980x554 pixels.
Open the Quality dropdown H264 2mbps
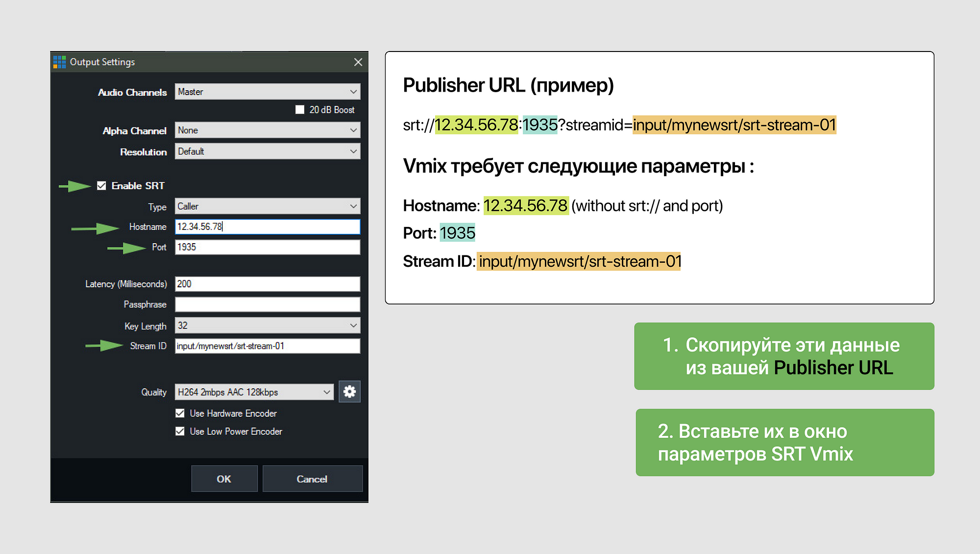coord(254,392)
